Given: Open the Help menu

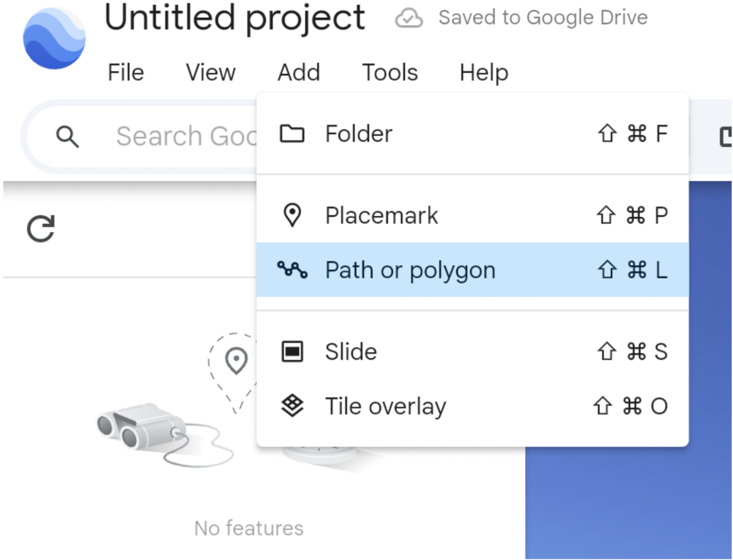Looking at the screenshot, I should (x=483, y=73).
